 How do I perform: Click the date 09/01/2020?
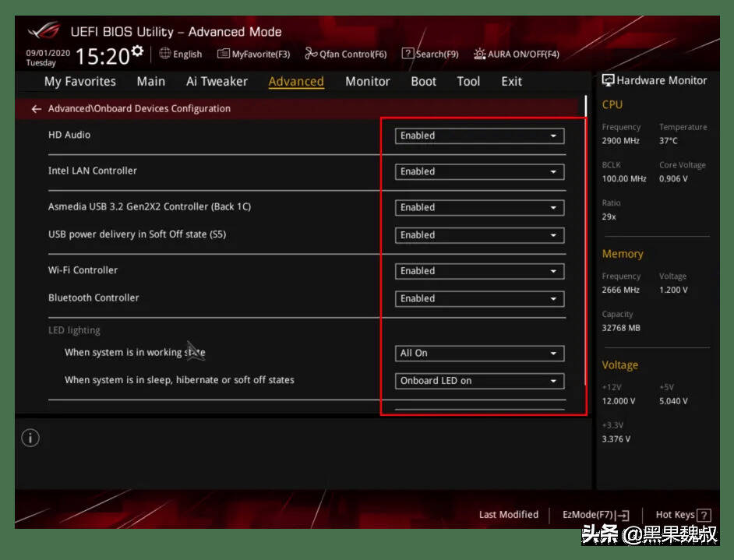48,53
